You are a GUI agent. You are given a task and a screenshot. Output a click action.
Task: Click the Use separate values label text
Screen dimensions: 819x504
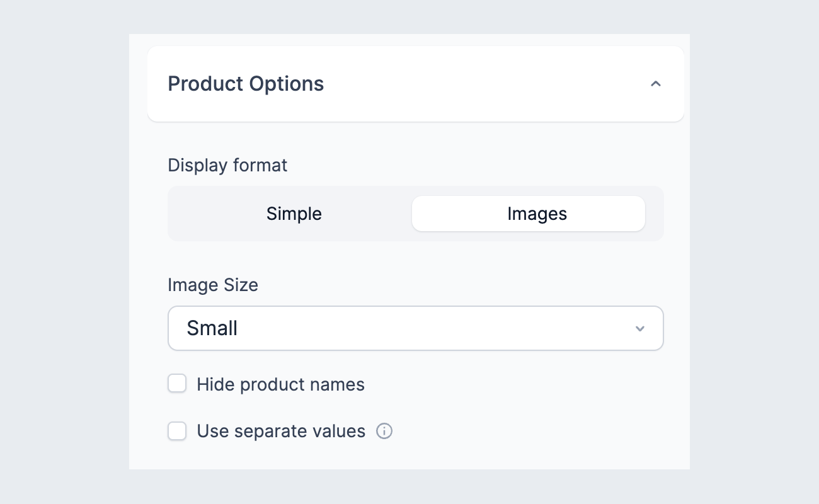[x=281, y=431]
